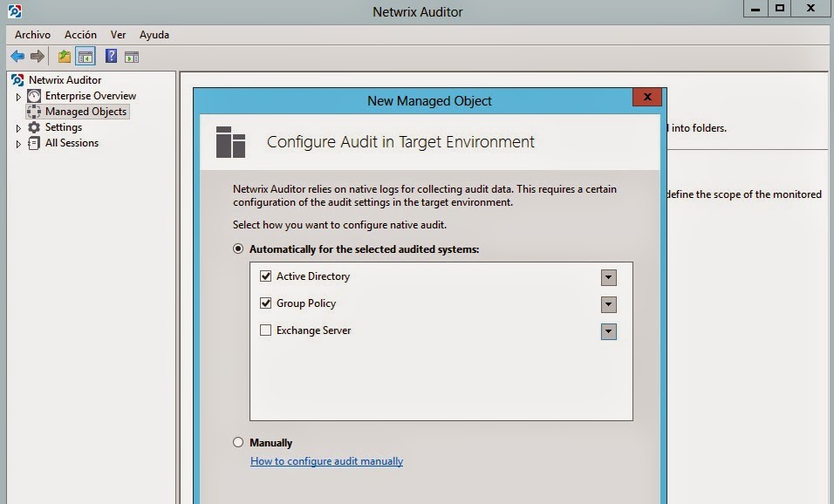834x504 pixels.
Task: Expand the Enterprise Overview tree node
Action: [x=18, y=97]
